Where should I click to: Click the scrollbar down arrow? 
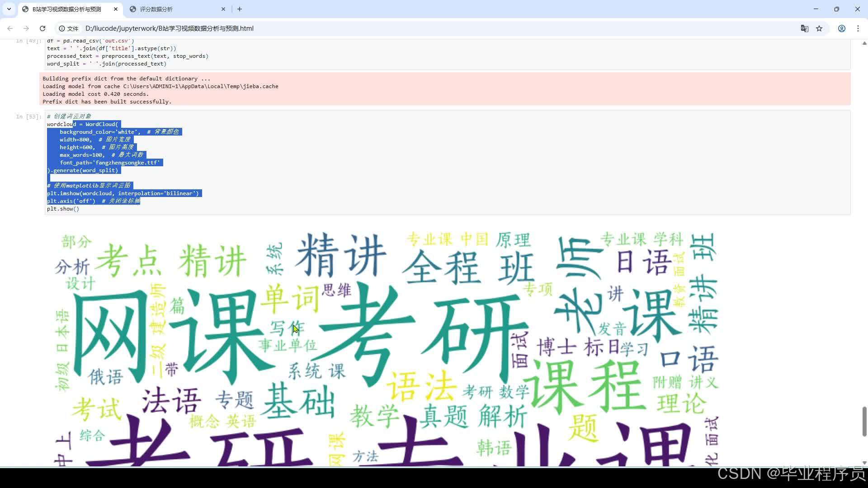pyautogui.click(x=864, y=463)
